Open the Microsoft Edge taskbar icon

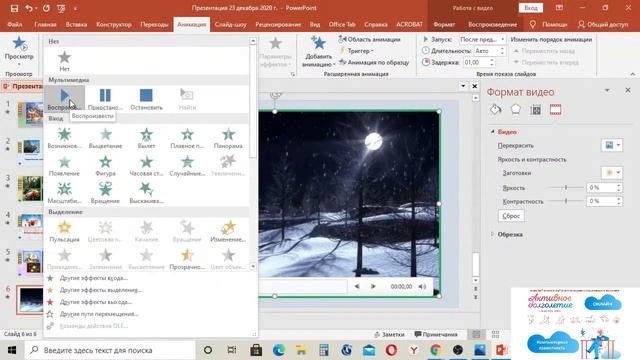(x=279, y=350)
